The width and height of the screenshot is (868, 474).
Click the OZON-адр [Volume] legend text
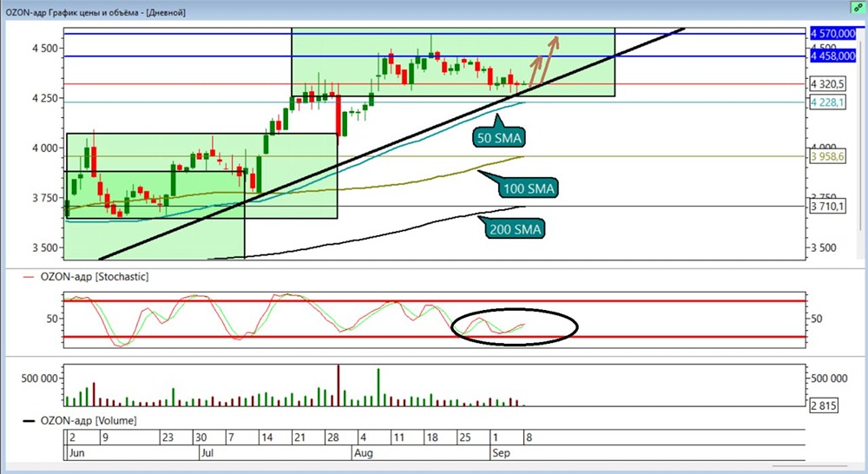click(x=89, y=421)
